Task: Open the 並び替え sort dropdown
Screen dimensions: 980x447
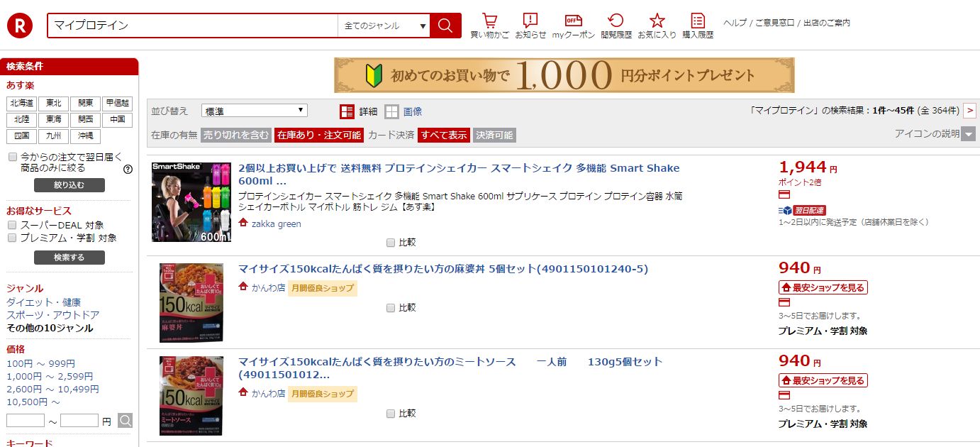Action: pyautogui.click(x=254, y=111)
